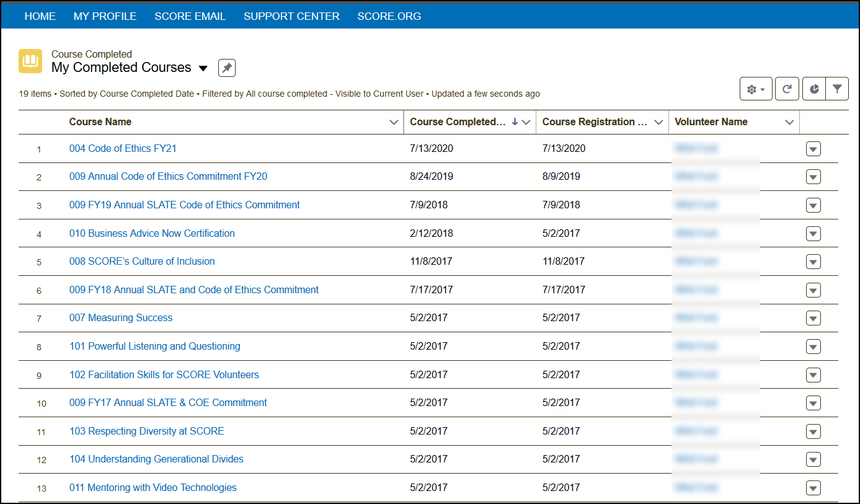Open 009 FY17 Annual SLATE & COE Commitment
Viewport: 860px width, 504px height.
(168, 402)
